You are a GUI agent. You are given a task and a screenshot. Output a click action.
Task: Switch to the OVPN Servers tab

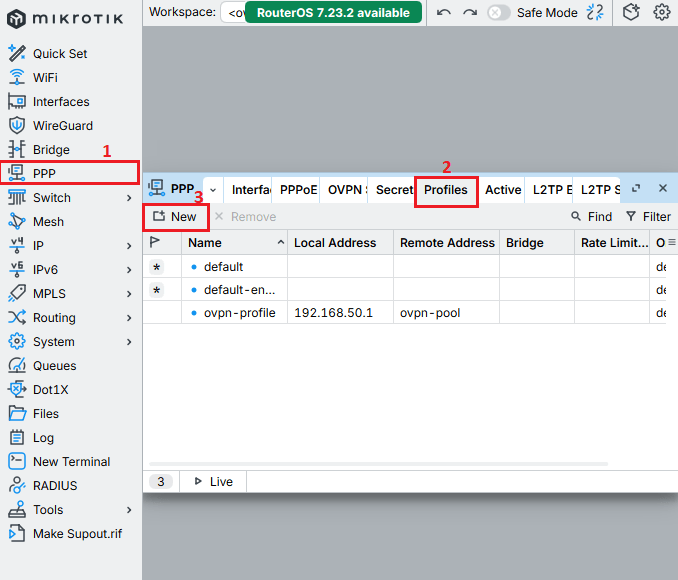click(345, 190)
